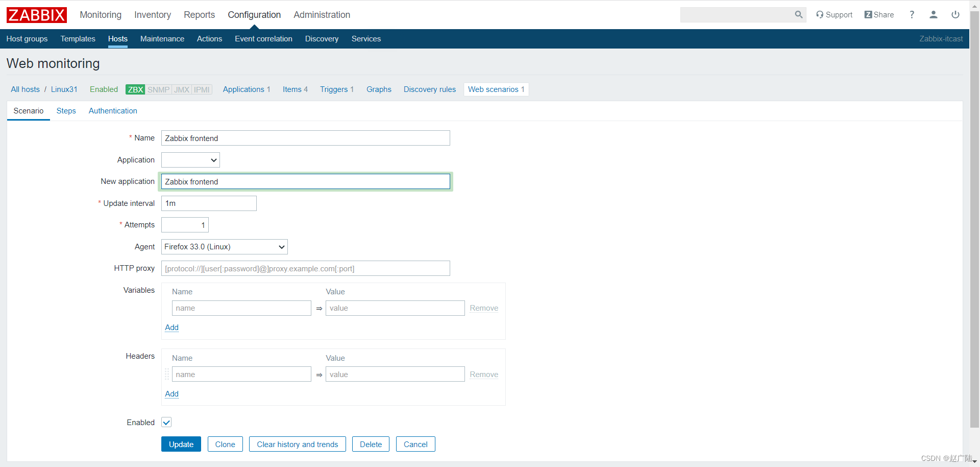This screenshot has width=980, height=467.
Task: Click the Linux31 host link
Action: pos(64,89)
